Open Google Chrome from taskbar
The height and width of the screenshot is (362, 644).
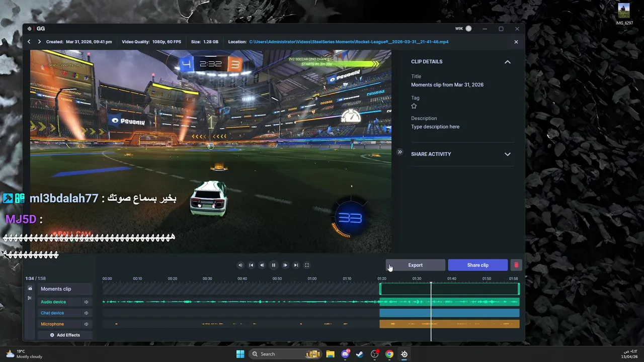[389, 354]
